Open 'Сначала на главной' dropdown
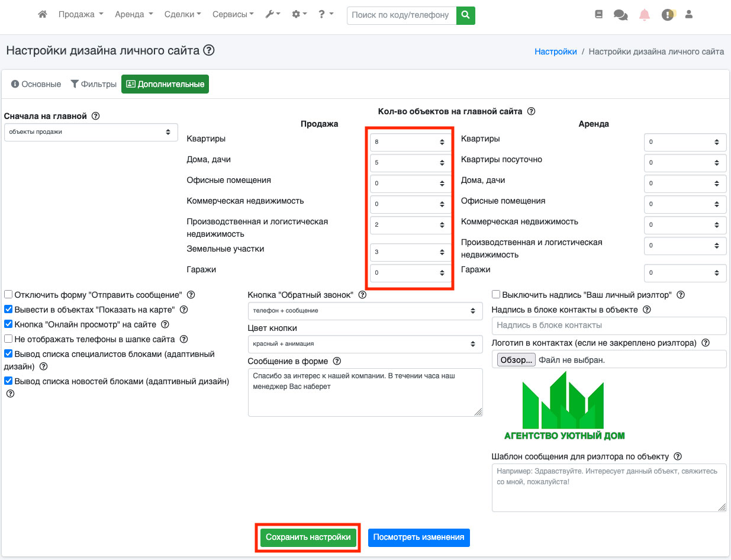This screenshot has width=731, height=560. tap(91, 132)
